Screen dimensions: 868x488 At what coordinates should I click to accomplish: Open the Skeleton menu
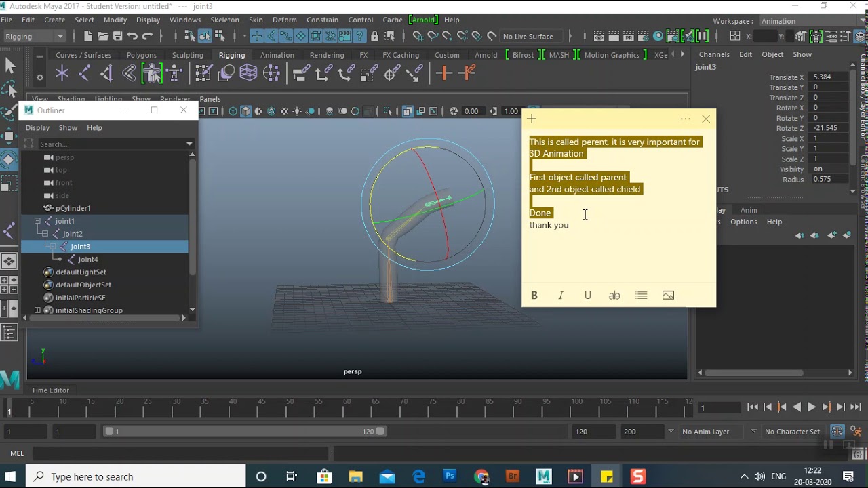point(224,20)
